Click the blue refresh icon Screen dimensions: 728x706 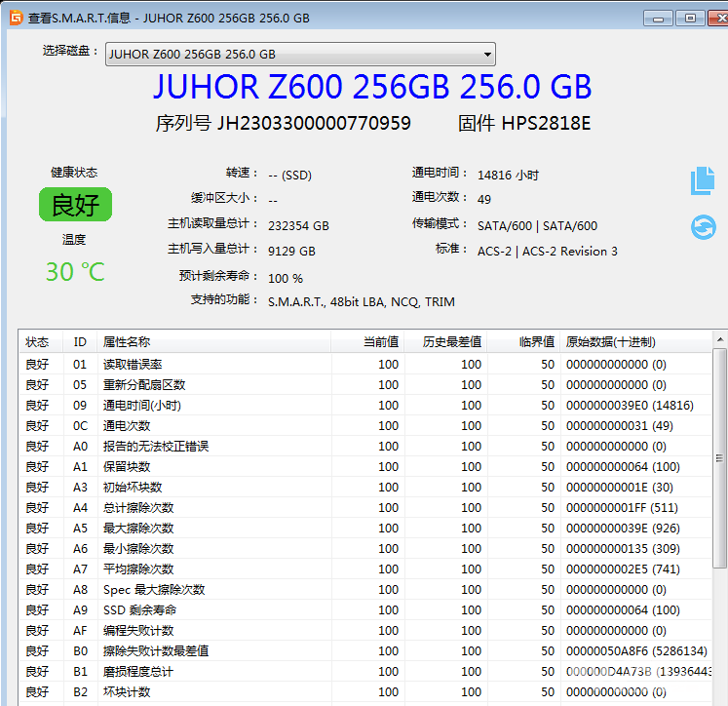(703, 227)
